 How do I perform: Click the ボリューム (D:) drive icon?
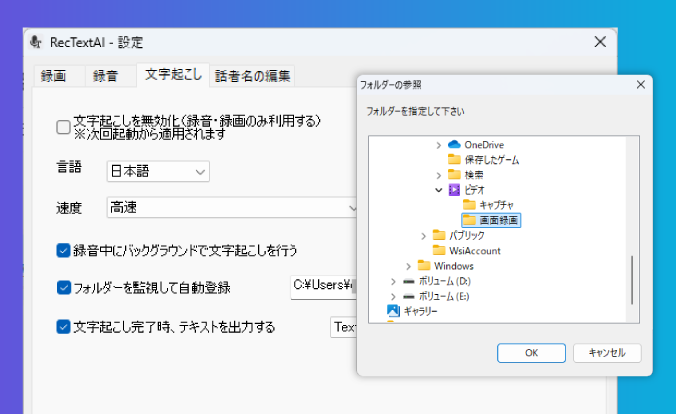point(408,281)
